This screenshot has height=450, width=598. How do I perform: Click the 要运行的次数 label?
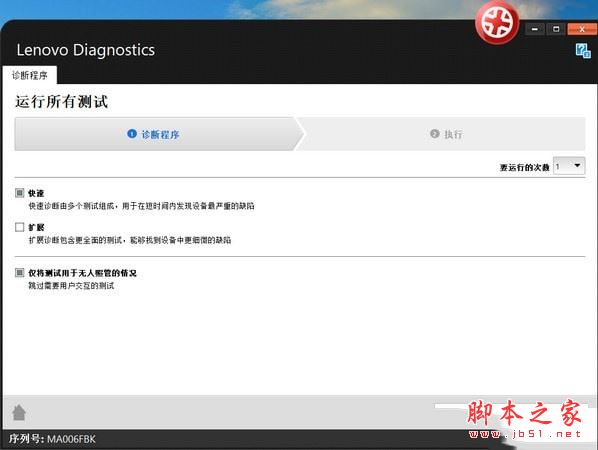(524, 167)
